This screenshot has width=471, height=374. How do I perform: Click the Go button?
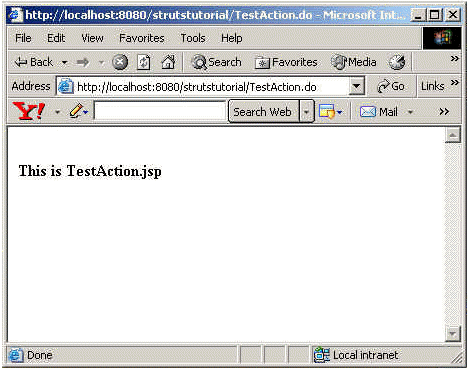click(391, 87)
